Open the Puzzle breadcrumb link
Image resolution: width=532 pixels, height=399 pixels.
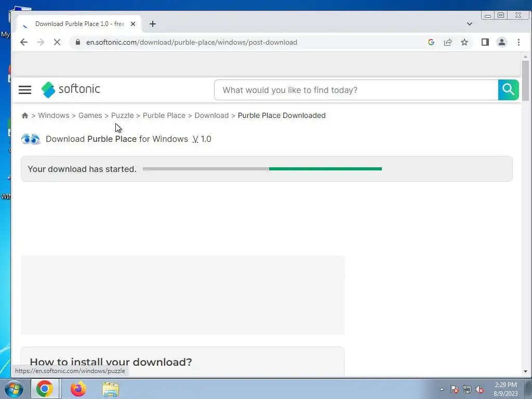123,115
